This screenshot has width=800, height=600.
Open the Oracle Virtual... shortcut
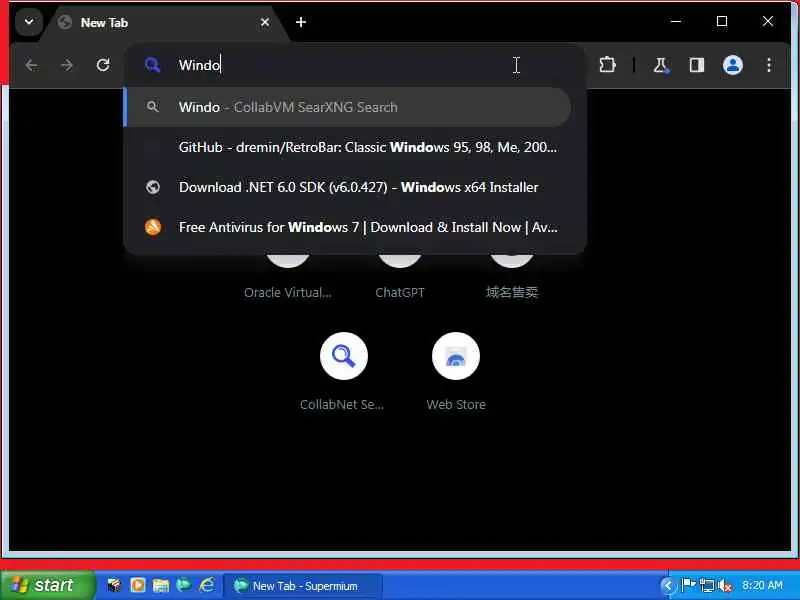[x=288, y=276]
